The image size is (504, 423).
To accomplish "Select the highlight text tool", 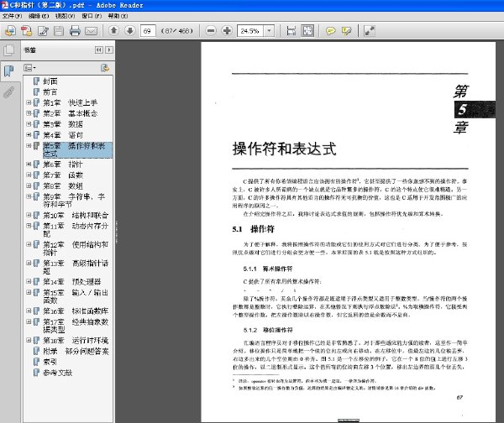I will coord(346,31).
